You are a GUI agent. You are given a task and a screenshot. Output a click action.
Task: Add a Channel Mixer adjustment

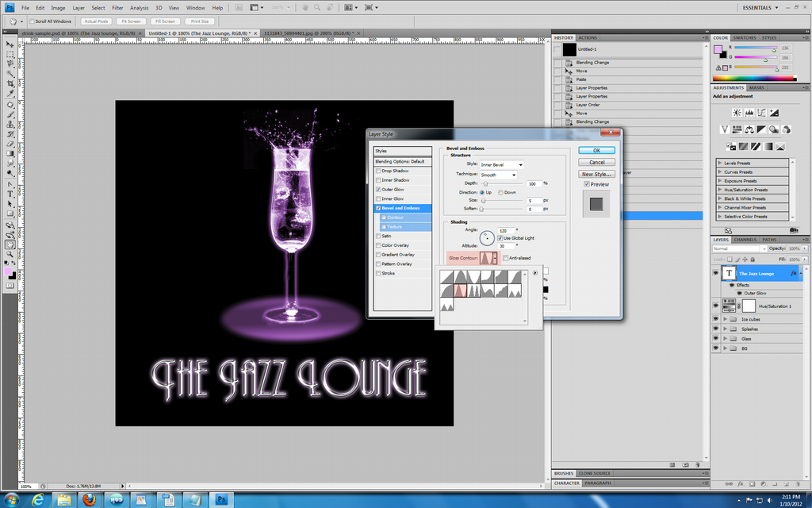[x=787, y=129]
